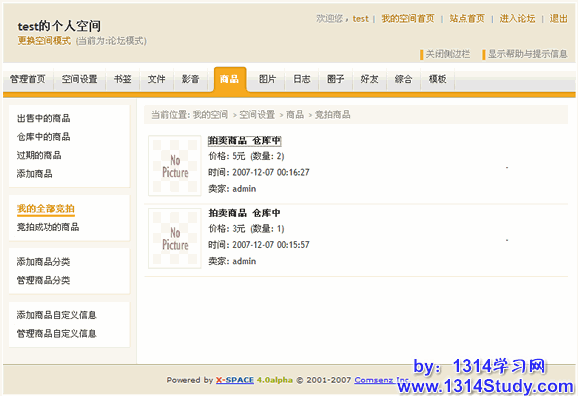
Task: Click 添加商品分类 link
Action: pos(43,262)
